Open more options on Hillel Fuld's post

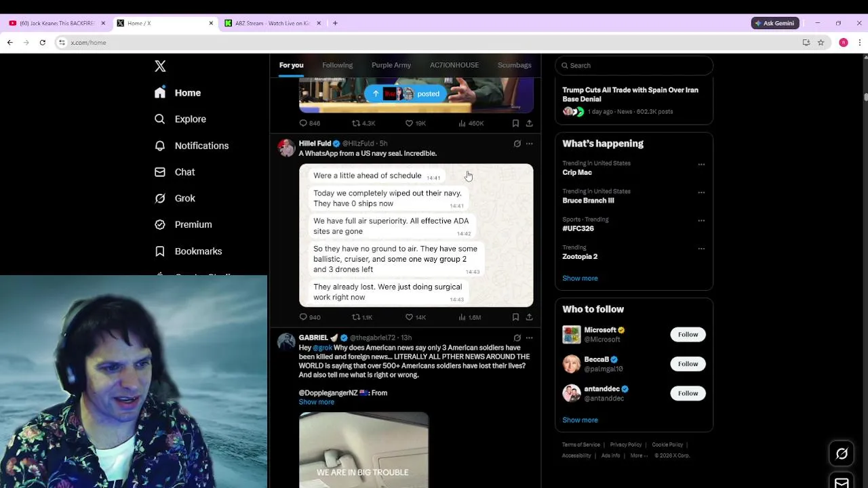[x=529, y=144]
